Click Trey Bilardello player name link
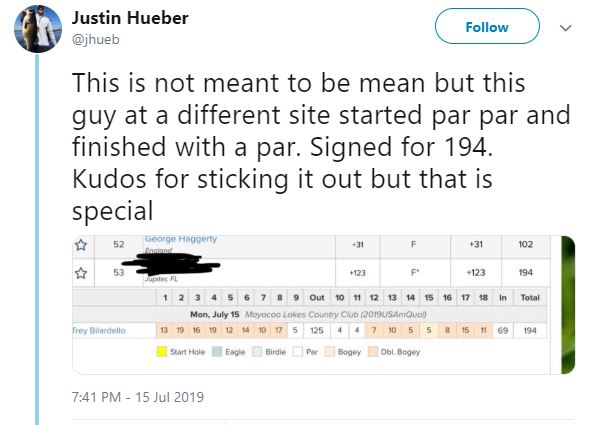The height and width of the screenshot is (425, 601). (x=97, y=330)
